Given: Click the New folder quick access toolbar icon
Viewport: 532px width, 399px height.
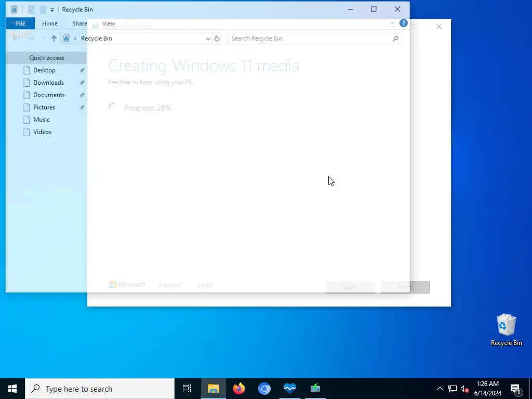Looking at the screenshot, I should (x=43, y=9).
